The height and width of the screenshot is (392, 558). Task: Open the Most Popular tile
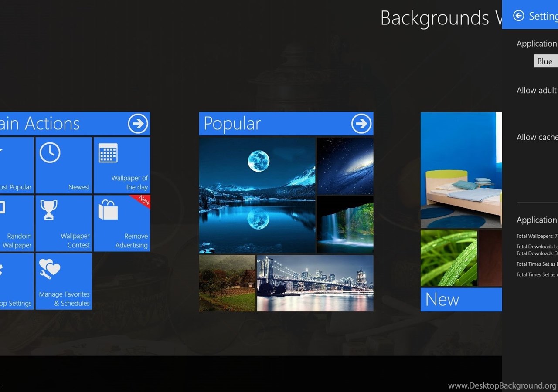click(17, 166)
